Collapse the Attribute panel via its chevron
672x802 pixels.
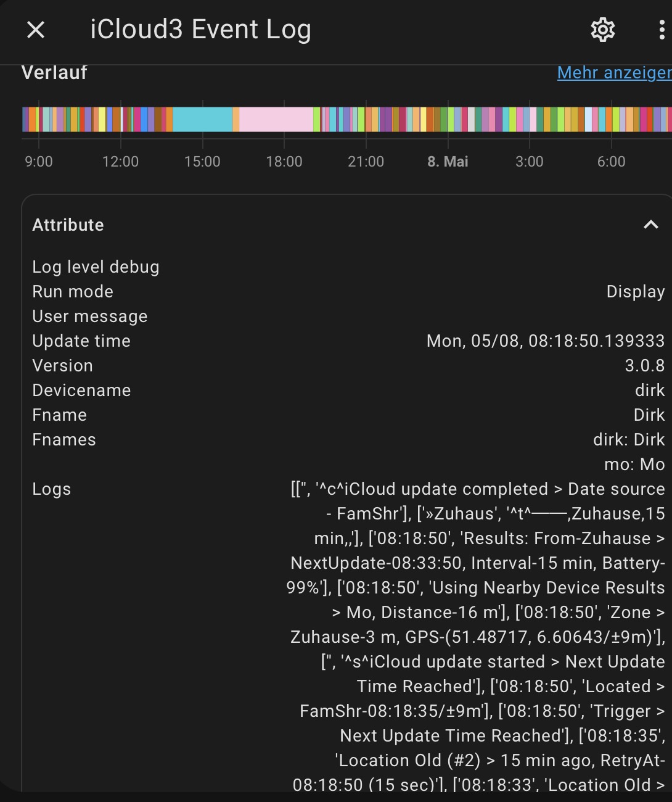(x=650, y=223)
